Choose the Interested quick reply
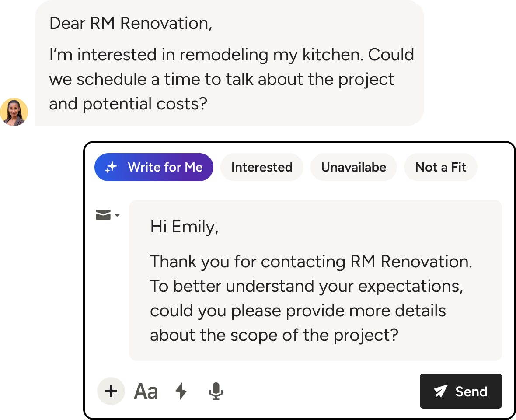516x420 pixels. pos(261,167)
